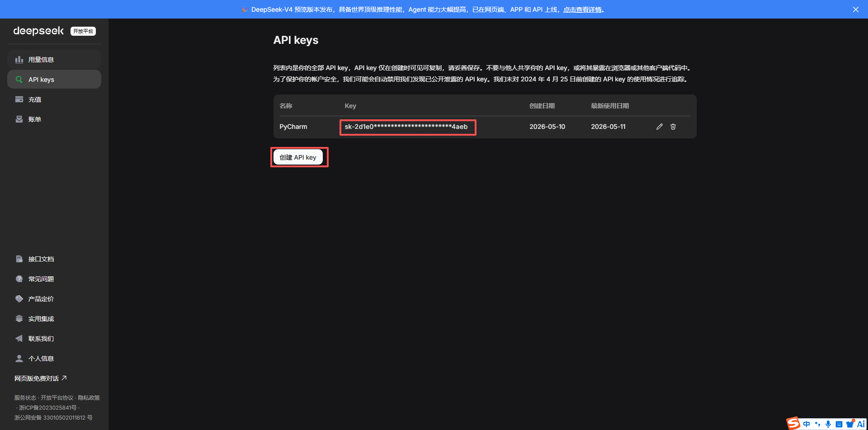Image resolution: width=868 pixels, height=430 pixels.
Task: Click the API keys page heading
Action: 296,40
